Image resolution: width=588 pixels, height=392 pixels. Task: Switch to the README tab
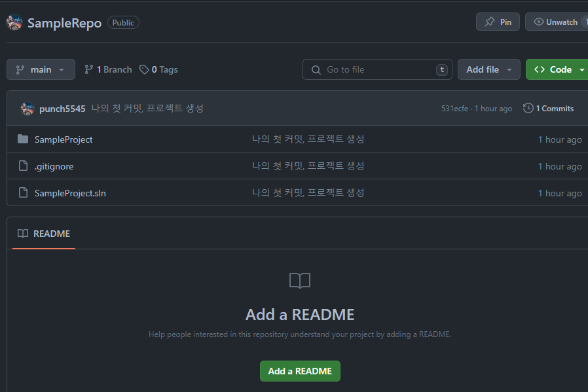click(x=44, y=234)
